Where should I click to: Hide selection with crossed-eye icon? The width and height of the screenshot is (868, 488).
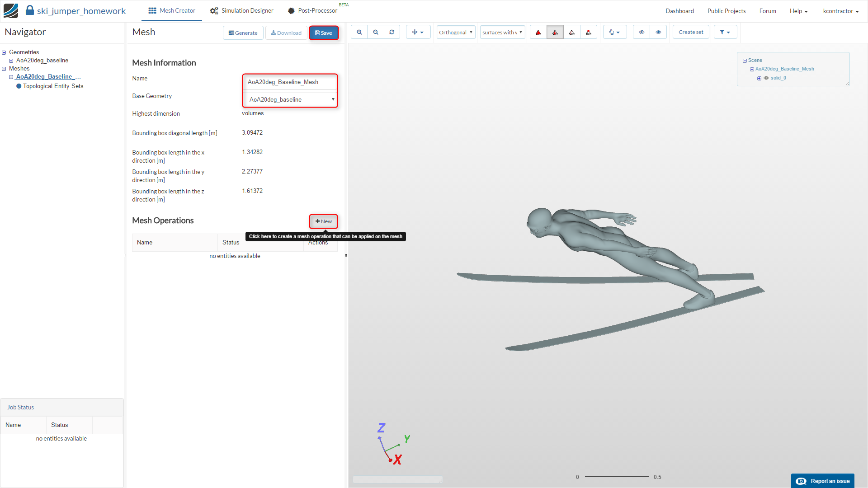tap(642, 32)
